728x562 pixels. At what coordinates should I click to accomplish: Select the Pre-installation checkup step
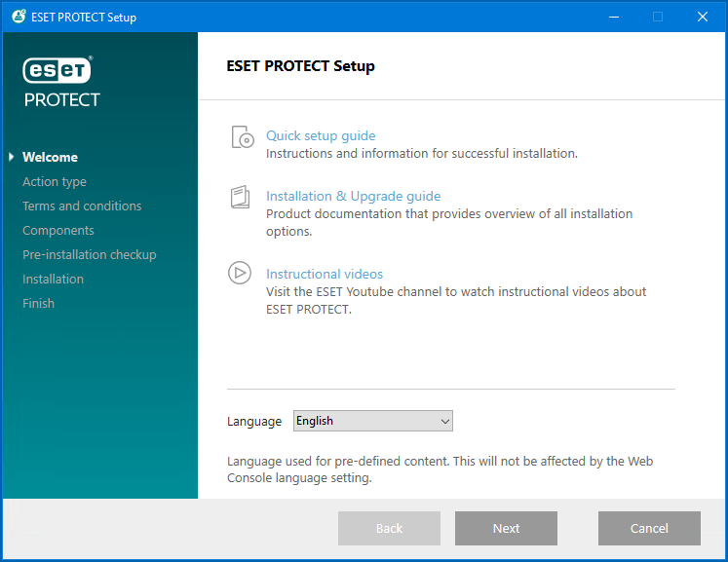pyautogui.click(x=90, y=254)
